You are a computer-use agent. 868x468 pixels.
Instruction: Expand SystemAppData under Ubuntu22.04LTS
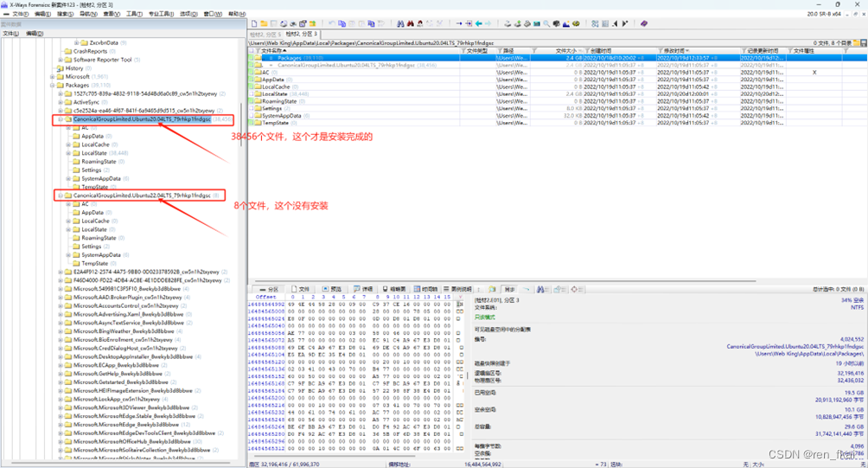pos(68,255)
